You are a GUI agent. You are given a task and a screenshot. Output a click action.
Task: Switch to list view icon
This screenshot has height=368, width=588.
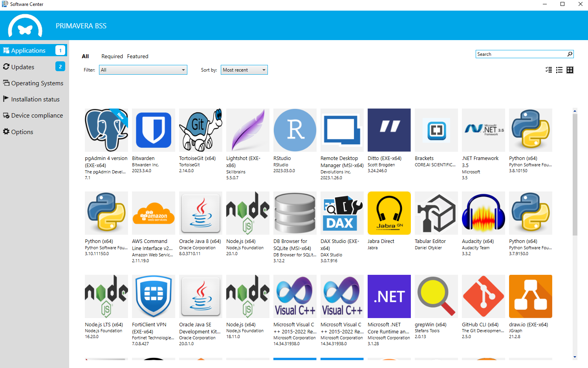click(559, 70)
